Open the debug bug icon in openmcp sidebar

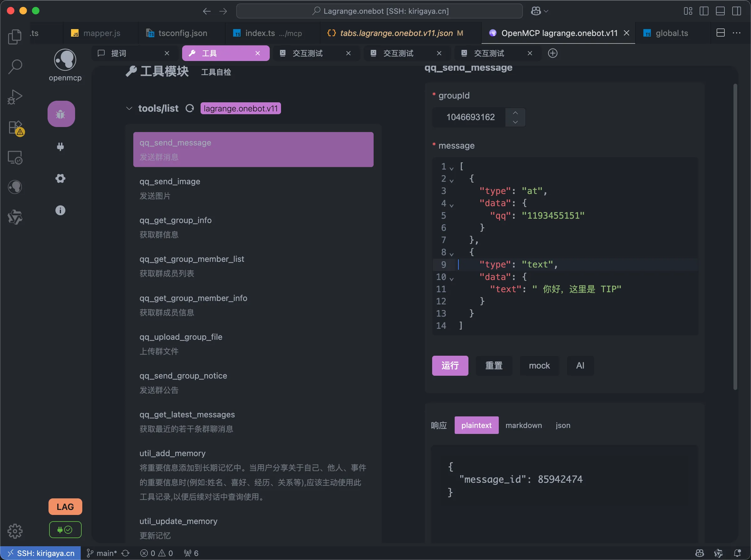(61, 114)
